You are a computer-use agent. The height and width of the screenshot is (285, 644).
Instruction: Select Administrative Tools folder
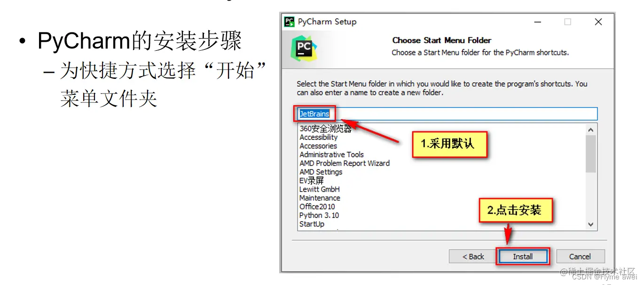pyautogui.click(x=331, y=154)
